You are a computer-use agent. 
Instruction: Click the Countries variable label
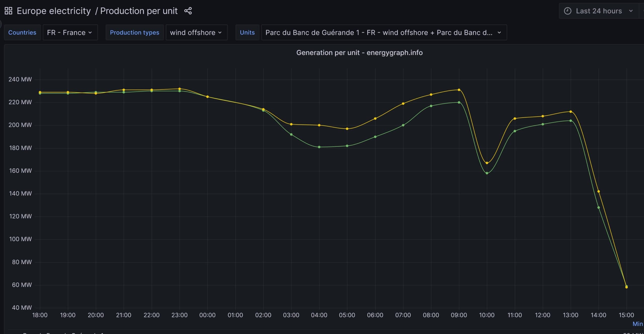[22, 32]
